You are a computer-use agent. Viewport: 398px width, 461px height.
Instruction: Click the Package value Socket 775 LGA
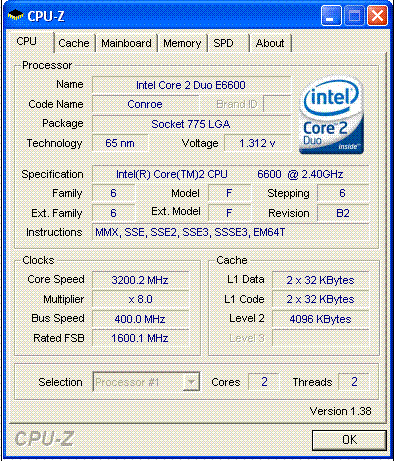tap(191, 124)
